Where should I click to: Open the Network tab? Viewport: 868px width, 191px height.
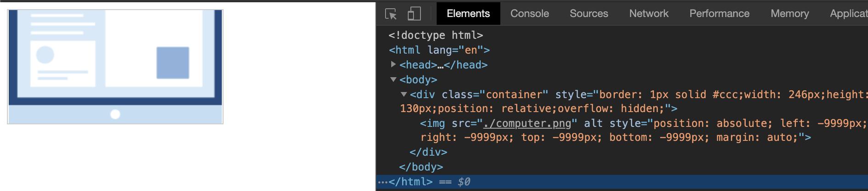(x=648, y=14)
